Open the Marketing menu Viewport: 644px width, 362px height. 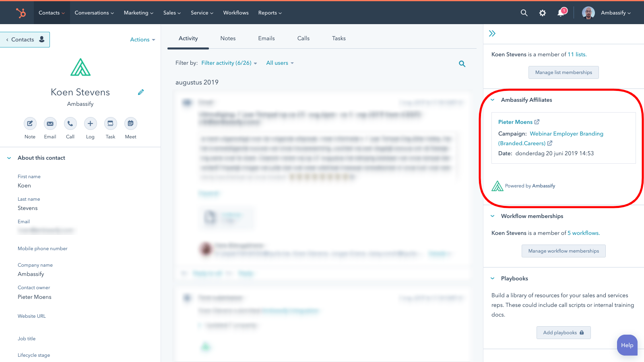coord(138,13)
